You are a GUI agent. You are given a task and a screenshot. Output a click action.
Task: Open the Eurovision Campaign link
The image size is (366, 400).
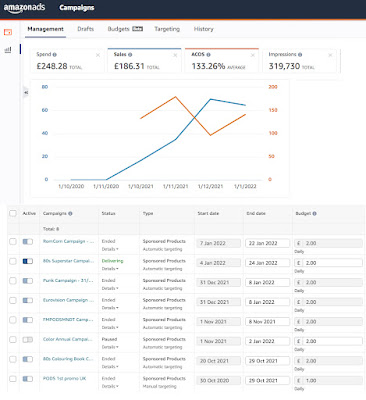click(68, 300)
